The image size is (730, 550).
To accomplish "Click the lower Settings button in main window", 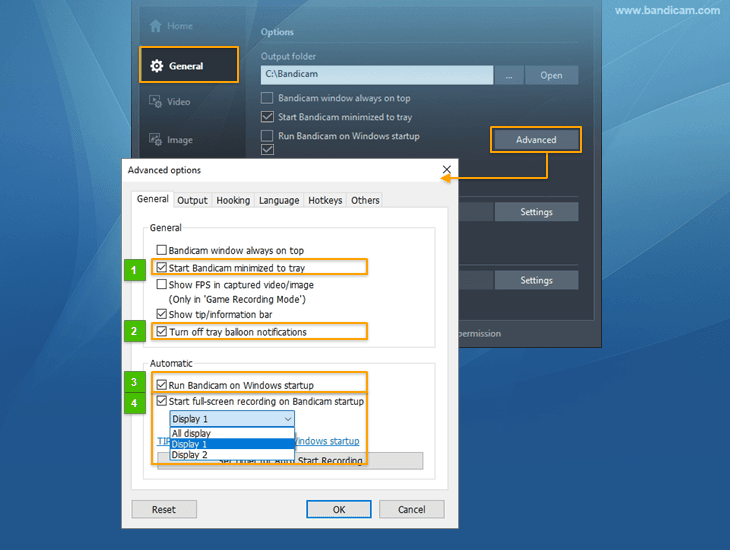I will [536, 280].
